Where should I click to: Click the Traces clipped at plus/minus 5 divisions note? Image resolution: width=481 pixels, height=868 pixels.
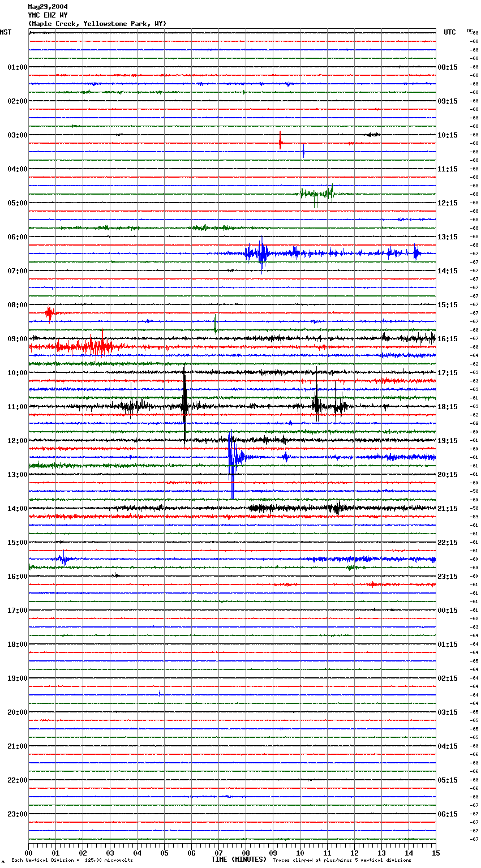[x=342, y=860]
